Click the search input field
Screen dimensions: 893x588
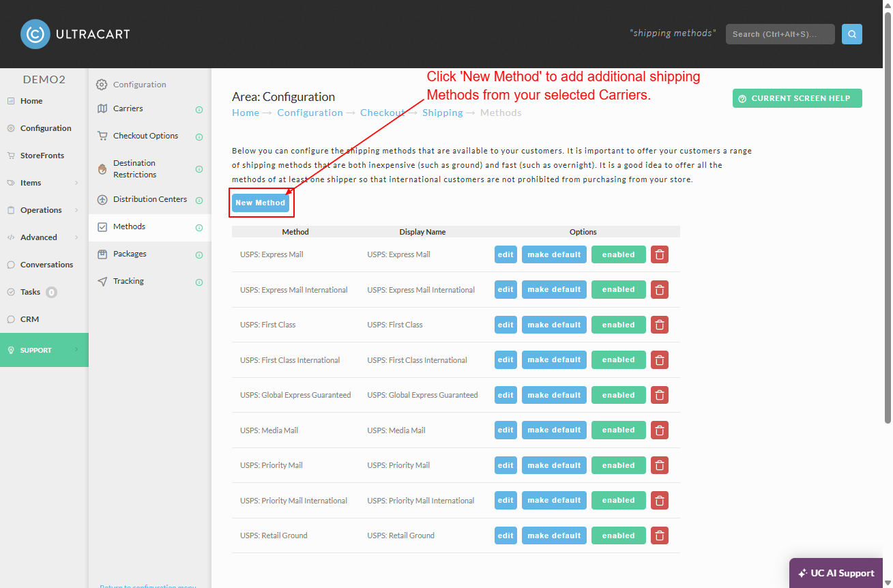(x=780, y=34)
